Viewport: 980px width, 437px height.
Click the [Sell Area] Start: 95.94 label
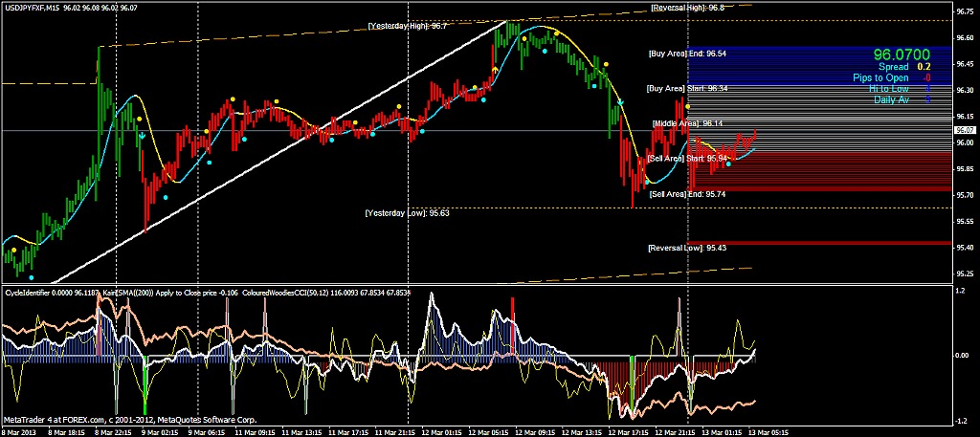click(x=689, y=159)
